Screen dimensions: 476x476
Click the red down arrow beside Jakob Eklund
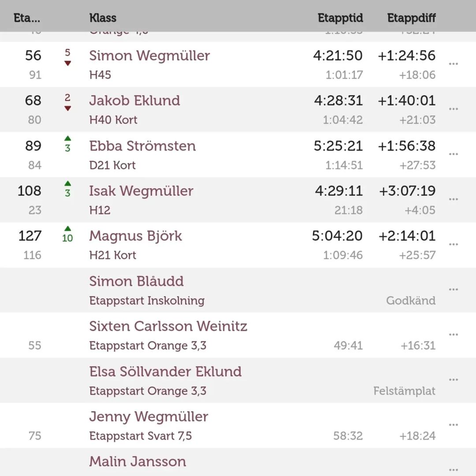(67, 108)
